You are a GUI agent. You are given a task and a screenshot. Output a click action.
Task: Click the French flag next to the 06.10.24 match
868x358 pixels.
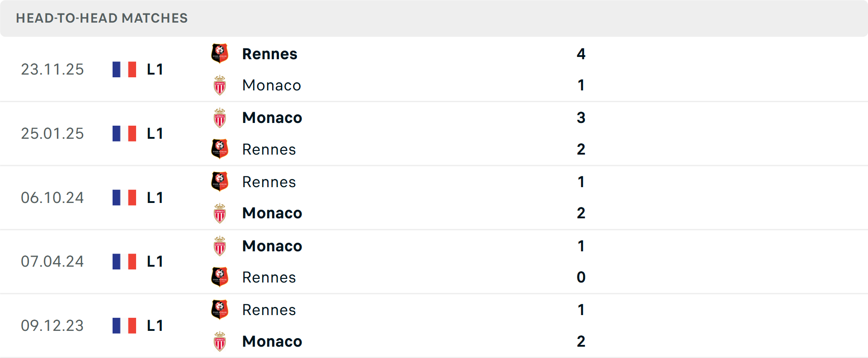[124, 198]
